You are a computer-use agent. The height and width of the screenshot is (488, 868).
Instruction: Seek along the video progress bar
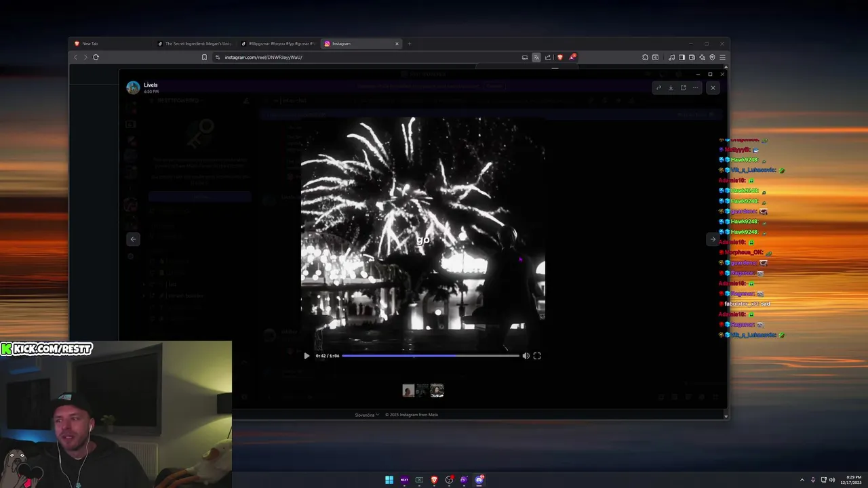pos(431,356)
